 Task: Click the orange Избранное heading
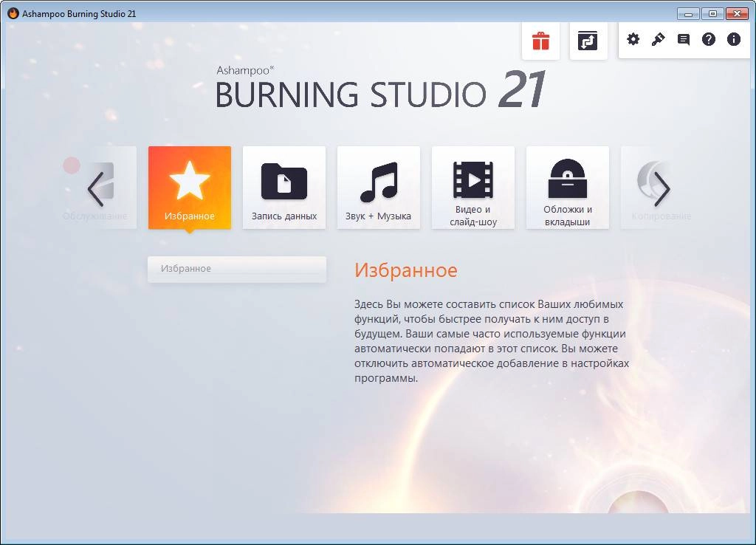(x=405, y=270)
